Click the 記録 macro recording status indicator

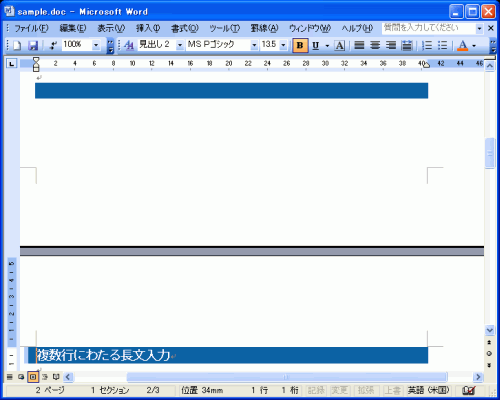pos(316,390)
